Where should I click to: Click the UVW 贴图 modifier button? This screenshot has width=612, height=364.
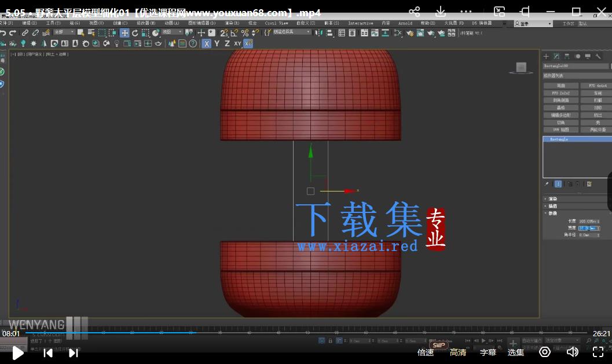coord(561,130)
